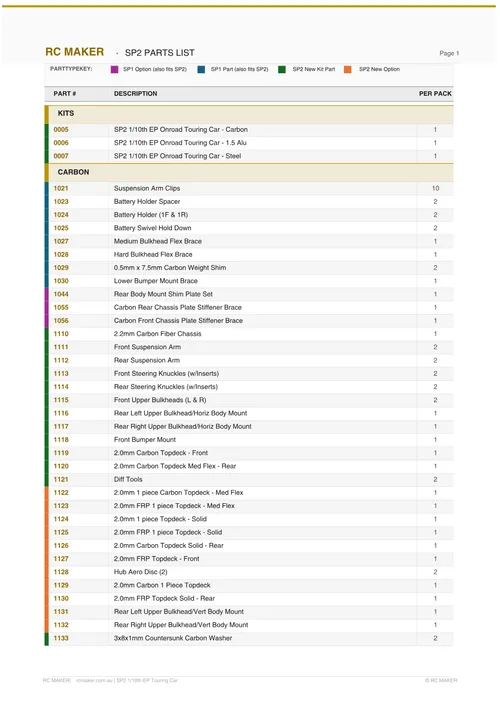500x708 pixels.
Task: Click the PART # column header
Action: 65,93
